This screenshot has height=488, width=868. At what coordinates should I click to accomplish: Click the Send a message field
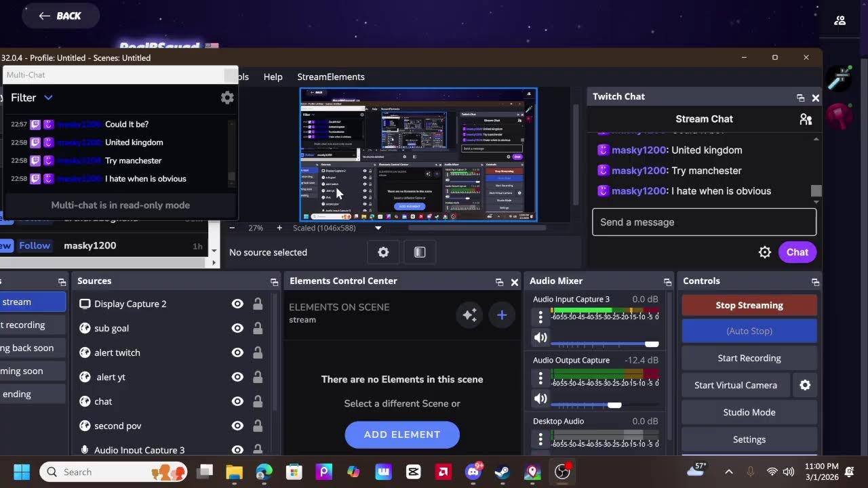(x=704, y=222)
